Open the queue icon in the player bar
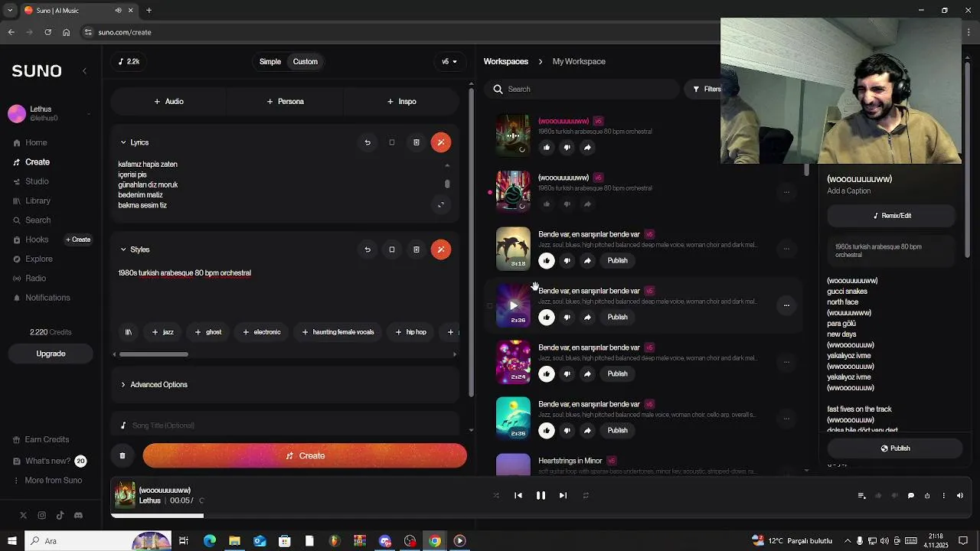Viewport: 980px width, 551px height. coord(862,496)
